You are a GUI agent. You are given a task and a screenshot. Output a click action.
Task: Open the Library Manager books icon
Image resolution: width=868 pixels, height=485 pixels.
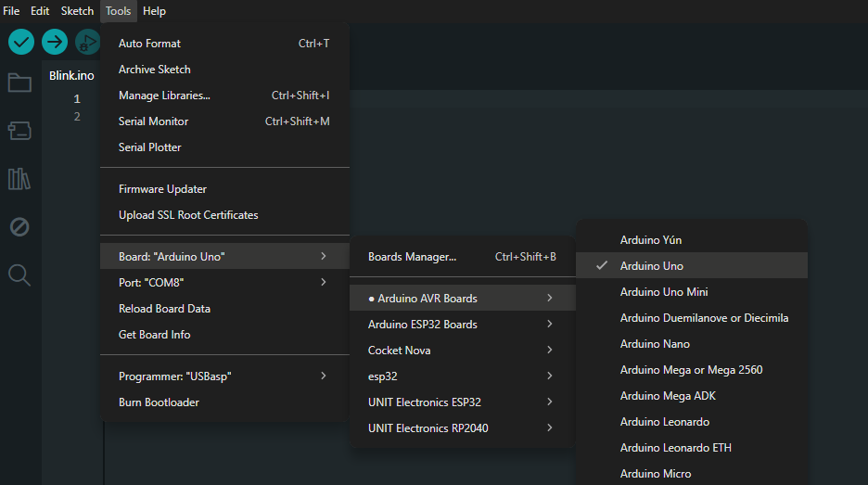(x=19, y=179)
